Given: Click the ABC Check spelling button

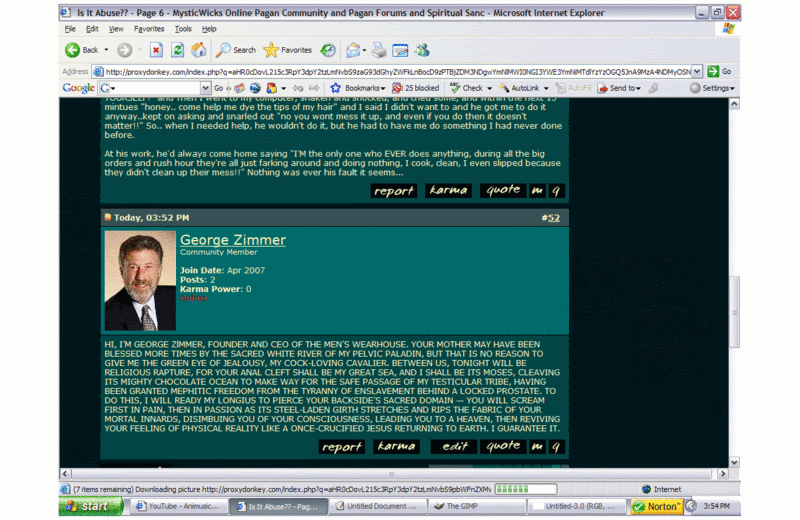Looking at the screenshot, I should 466,88.
